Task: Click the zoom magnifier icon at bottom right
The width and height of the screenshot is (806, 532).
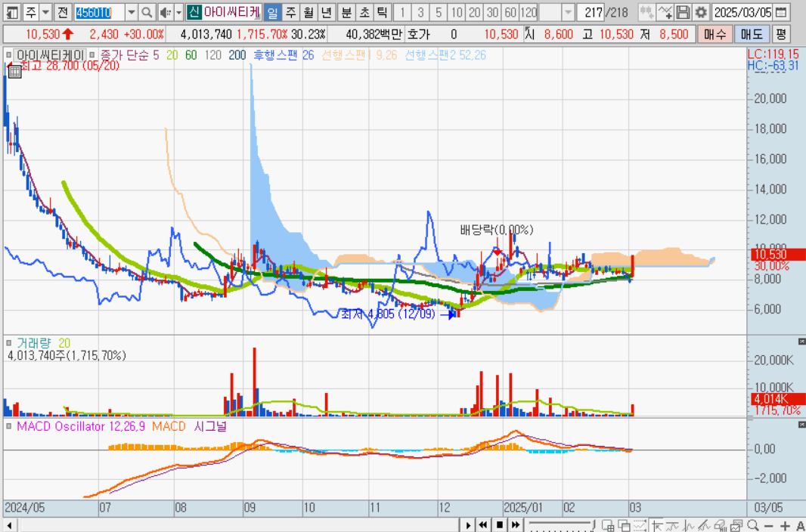Action: [752, 525]
